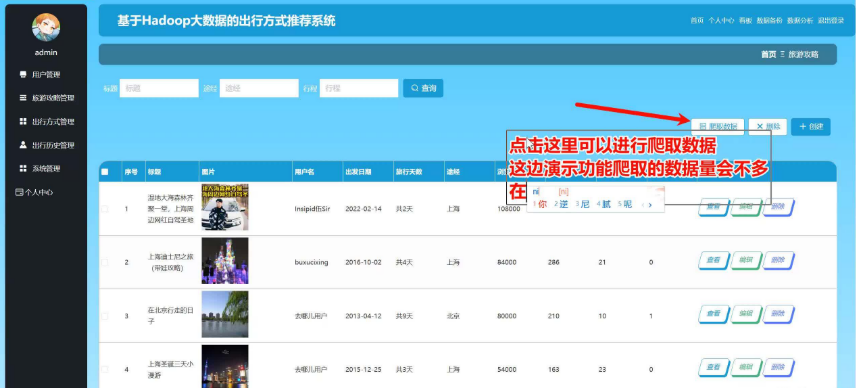The height and width of the screenshot is (388, 856).
Task: Click 编辑 for the buxucixing row
Action: 746,261
